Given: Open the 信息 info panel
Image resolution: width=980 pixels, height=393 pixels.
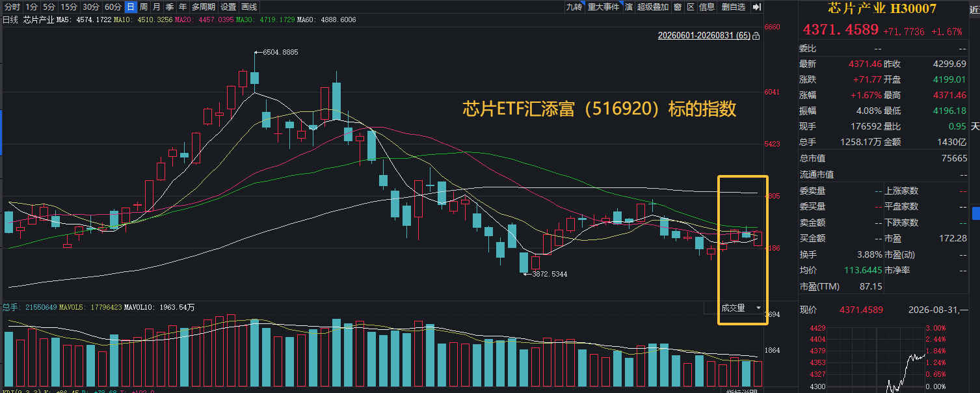Looking at the screenshot, I should [x=707, y=7].
